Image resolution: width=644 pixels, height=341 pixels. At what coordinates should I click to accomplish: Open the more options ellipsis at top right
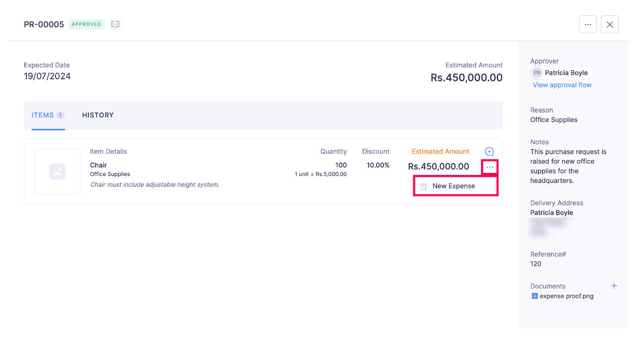pyautogui.click(x=587, y=24)
